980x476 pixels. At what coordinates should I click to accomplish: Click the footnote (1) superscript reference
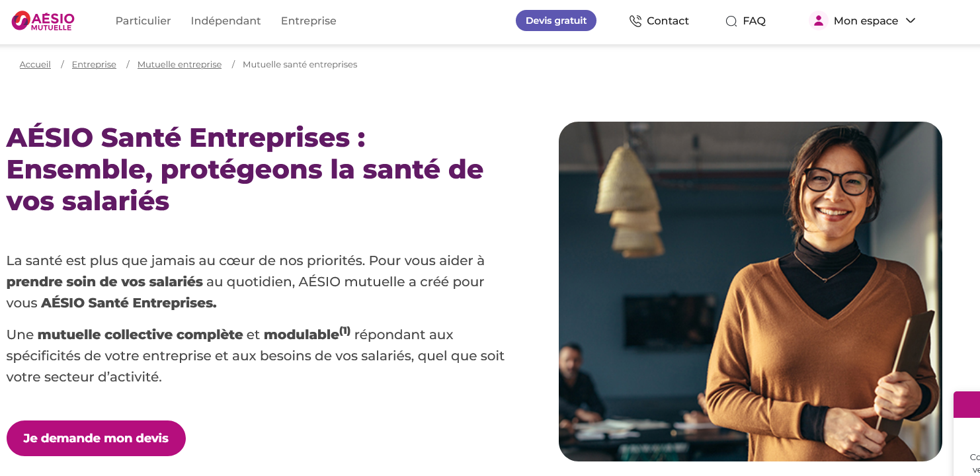coord(345,331)
